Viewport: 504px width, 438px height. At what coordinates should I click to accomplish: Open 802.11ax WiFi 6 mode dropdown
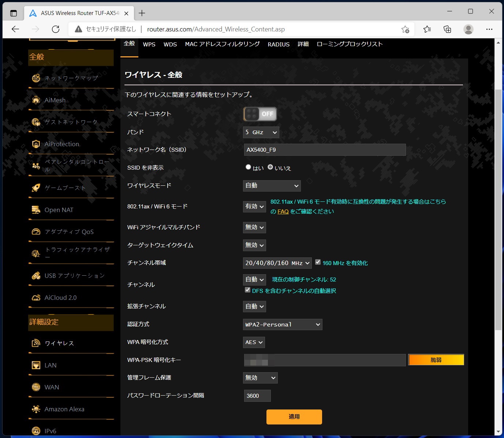click(254, 207)
